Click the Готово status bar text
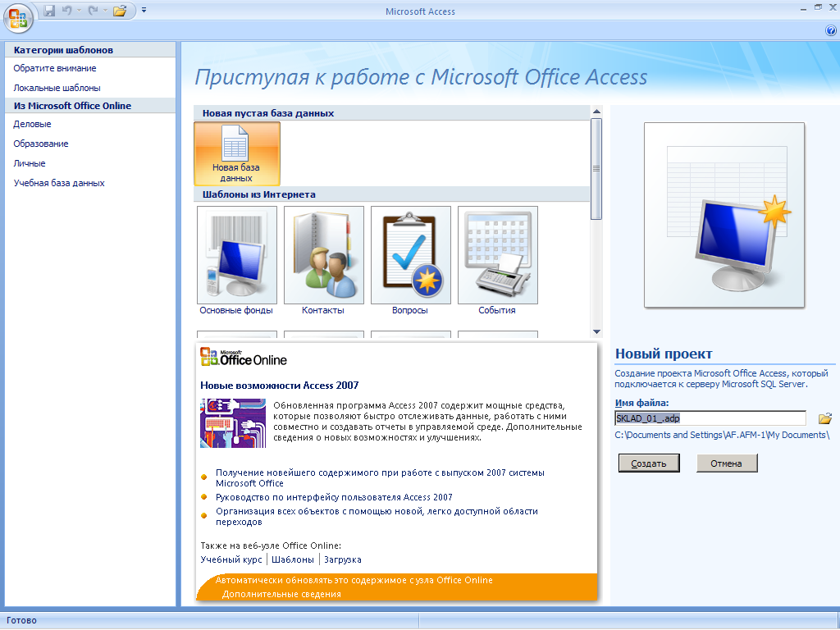Viewport: 840px width, 630px height. tap(21, 620)
